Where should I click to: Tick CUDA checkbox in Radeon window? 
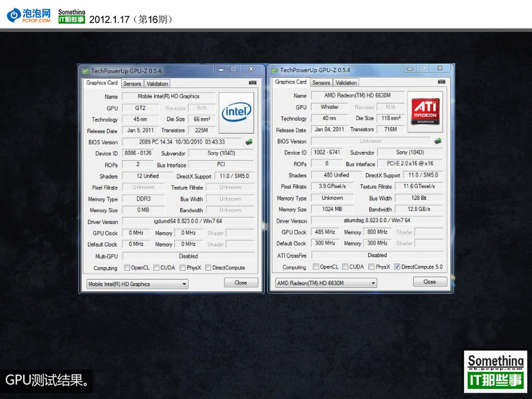(345, 267)
